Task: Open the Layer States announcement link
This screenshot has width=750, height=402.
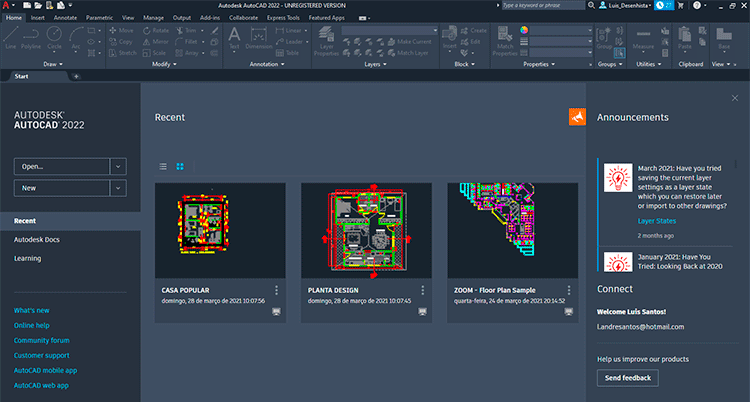Action: [x=657, y=221]
